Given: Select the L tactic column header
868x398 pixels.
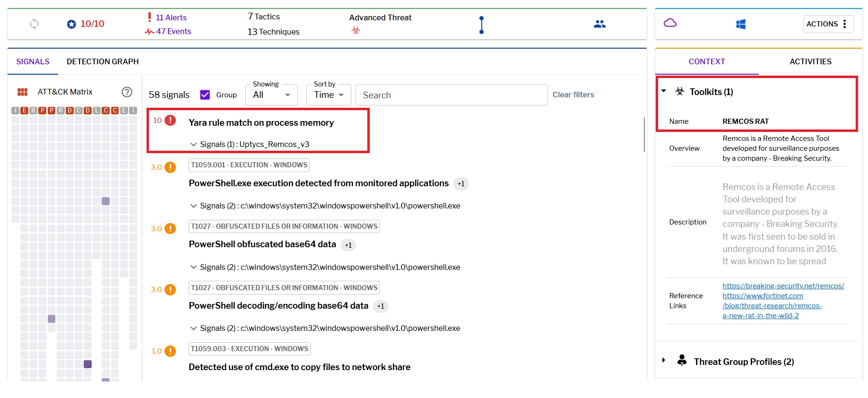Looking at the screenshot, I should [96, 110].
